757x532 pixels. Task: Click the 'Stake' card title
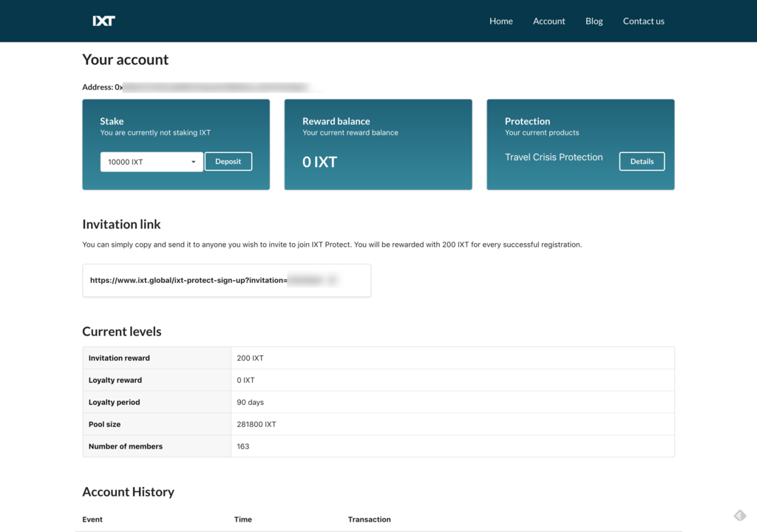click(x=112, y=121)
